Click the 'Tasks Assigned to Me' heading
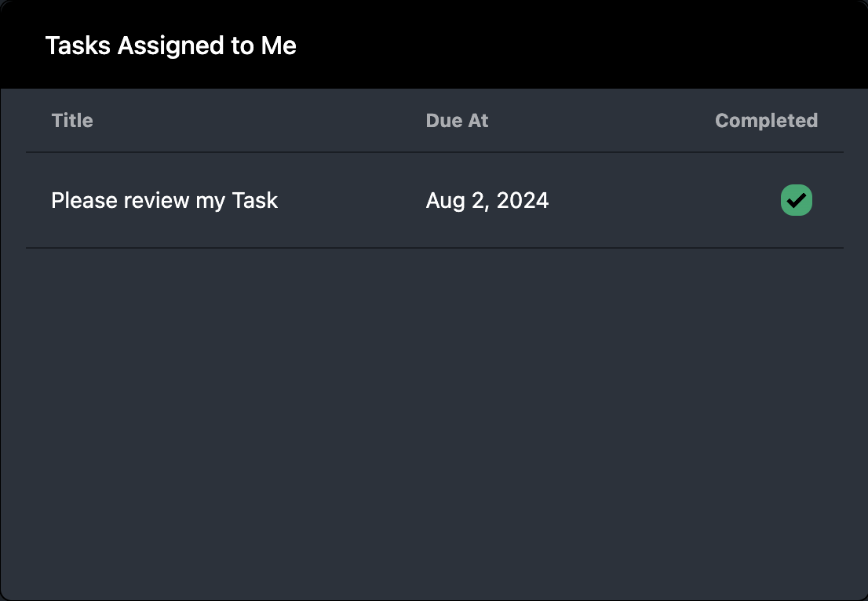The width and height of the screenshot is (868, 601). tap(170, 46)
